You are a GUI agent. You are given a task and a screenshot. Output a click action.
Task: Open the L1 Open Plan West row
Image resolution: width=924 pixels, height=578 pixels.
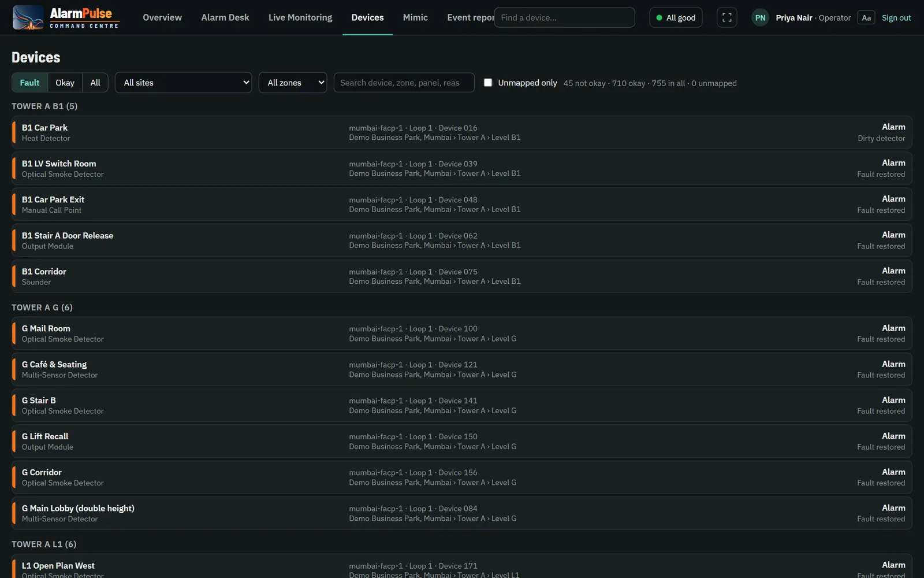(462, 567)
